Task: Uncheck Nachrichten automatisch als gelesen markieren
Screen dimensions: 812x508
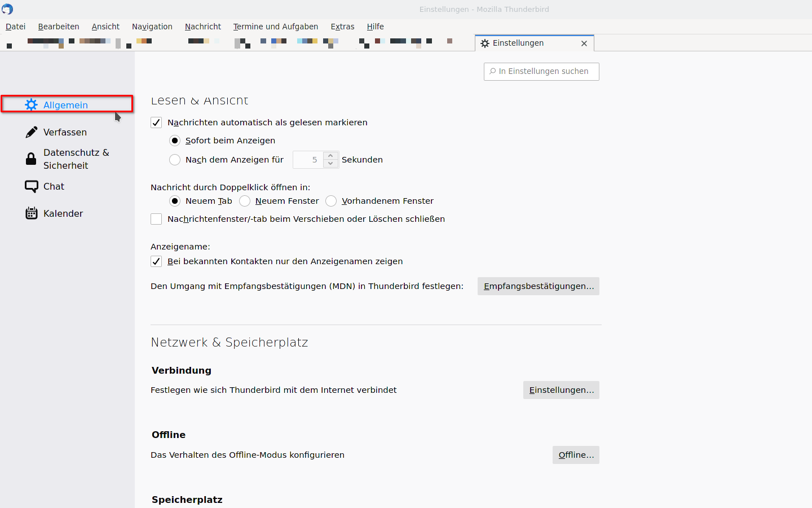Action: point(156,122)
